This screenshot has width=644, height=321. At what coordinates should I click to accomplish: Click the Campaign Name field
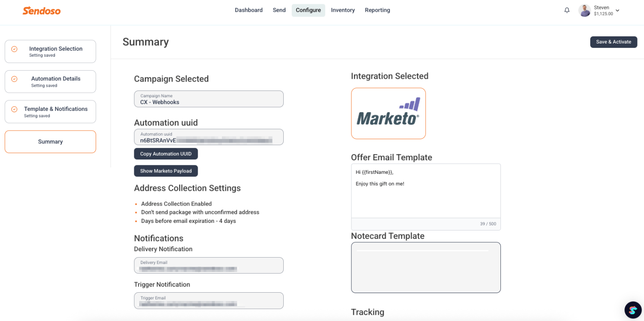tap(209, 99)
